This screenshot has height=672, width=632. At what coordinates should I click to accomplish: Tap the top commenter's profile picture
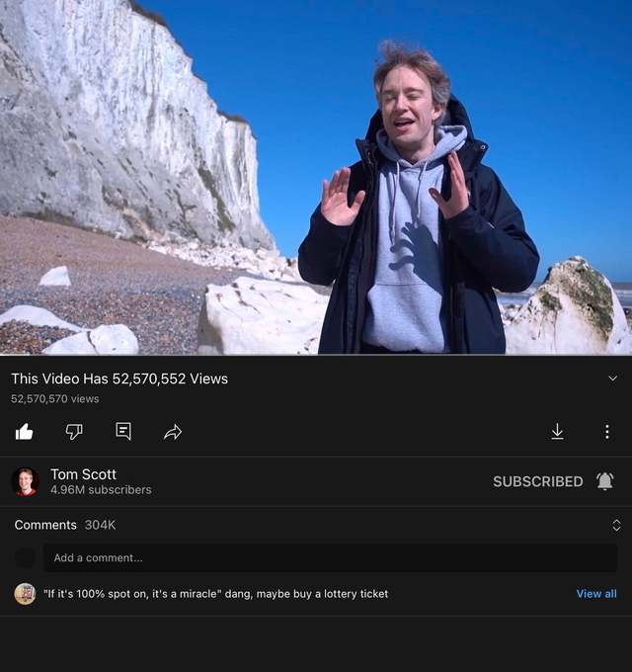[25, 594]
